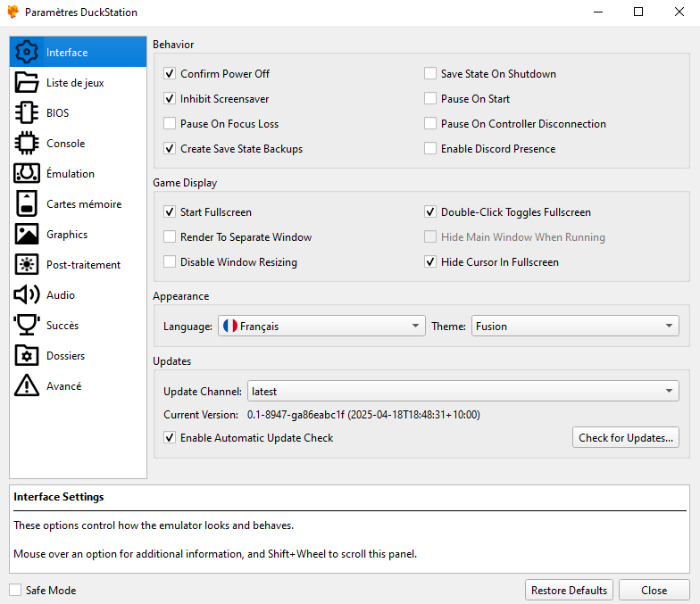Switch to the BIOS settings page
700x604 pixels.
79,112
